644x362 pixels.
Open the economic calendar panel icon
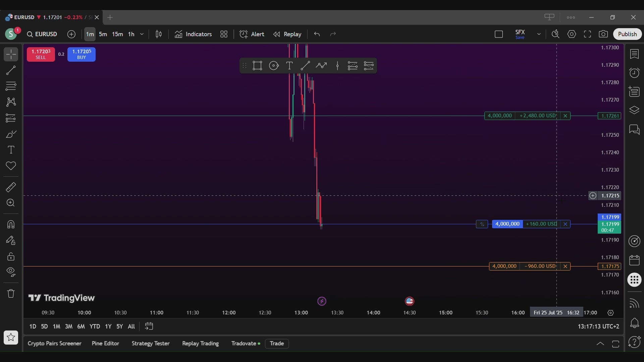pyautogui.click(x=634, y=260)
